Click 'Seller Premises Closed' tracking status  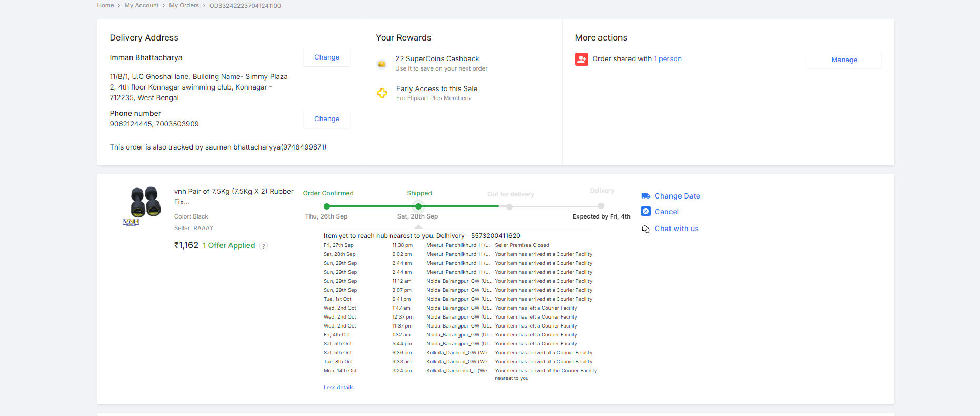click(522, 245)
